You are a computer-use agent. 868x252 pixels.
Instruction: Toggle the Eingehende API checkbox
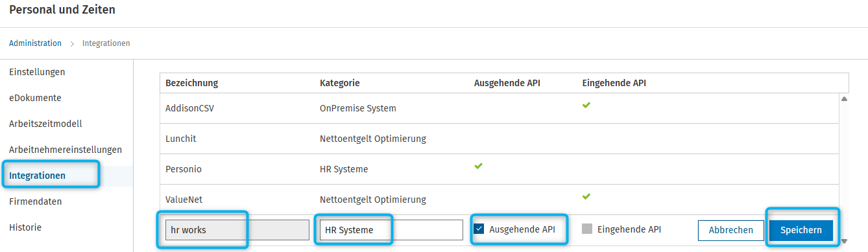[587, 229]
